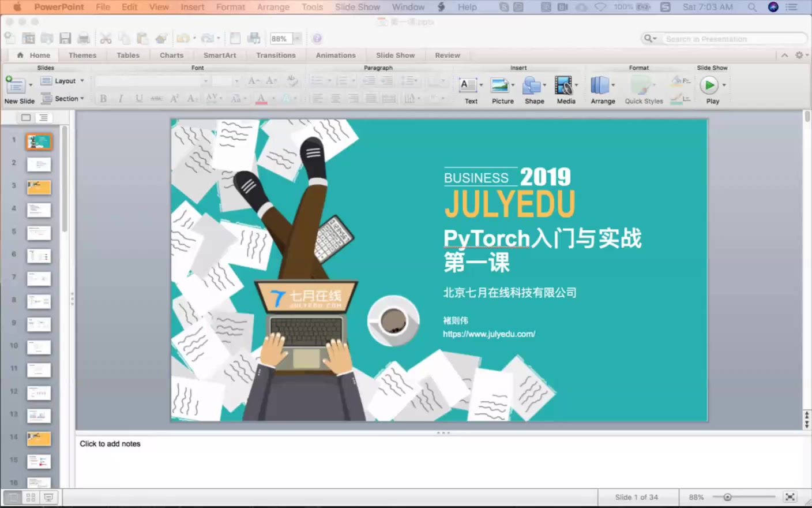Click the Spotlight search magnifier
812x508 pixels.
pos(752,7)
